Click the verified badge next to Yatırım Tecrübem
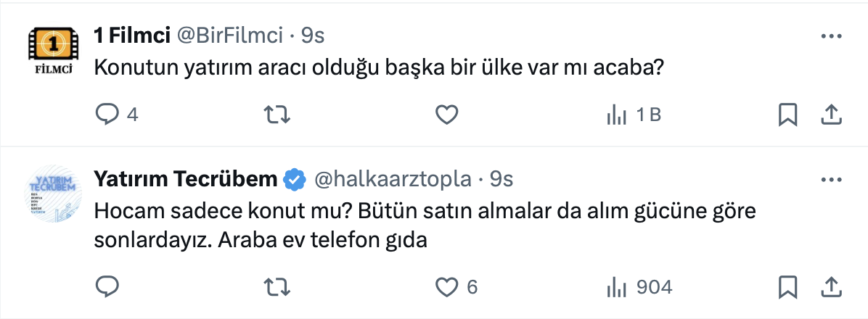 coord(293,179)
